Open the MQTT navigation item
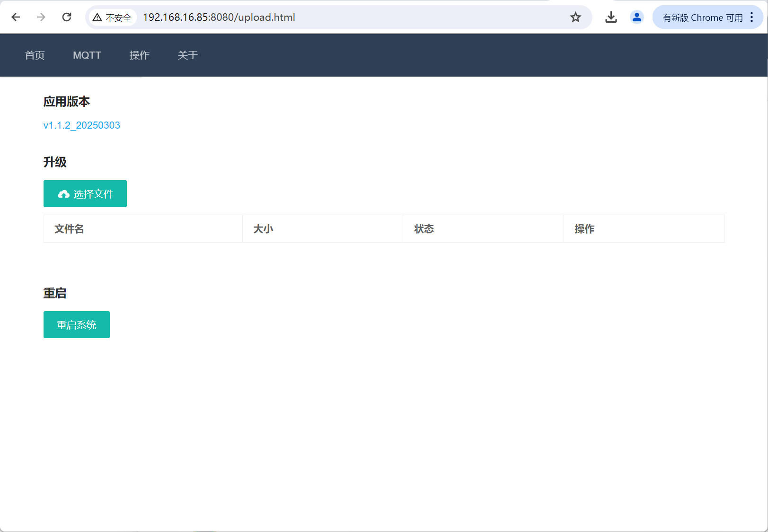Screen dimensions: 768x532 tap(87, 55)
